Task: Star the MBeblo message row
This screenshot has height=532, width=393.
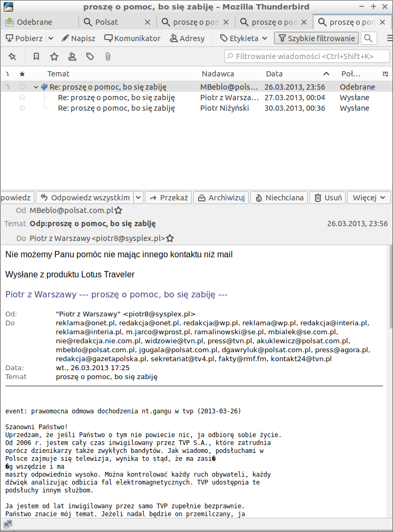Action: coord(22,87)
